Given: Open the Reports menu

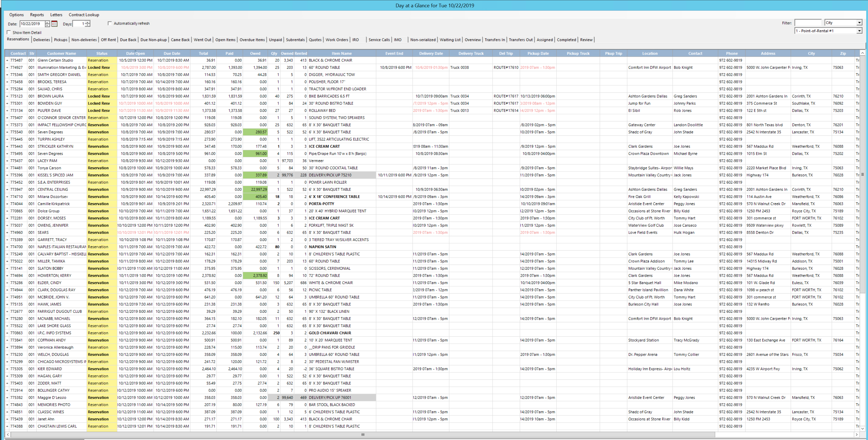Looking at the screenshot, I should click(x=37, y=15).
